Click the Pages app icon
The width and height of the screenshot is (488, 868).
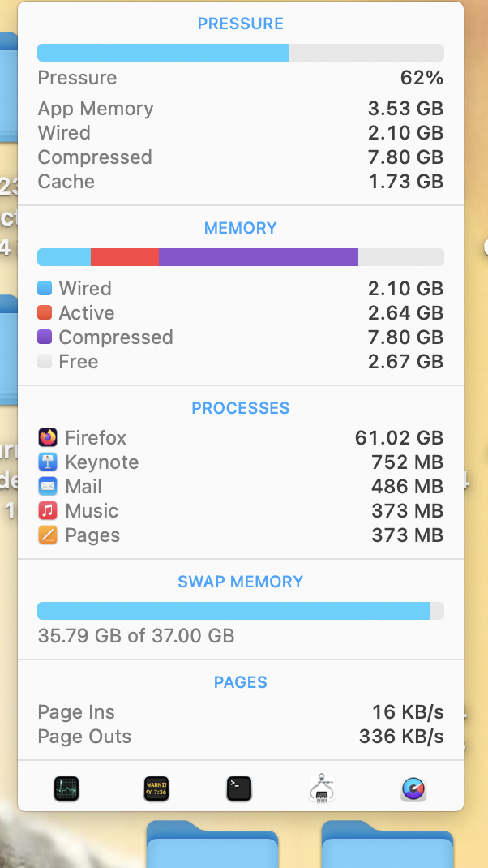[47, 535]
